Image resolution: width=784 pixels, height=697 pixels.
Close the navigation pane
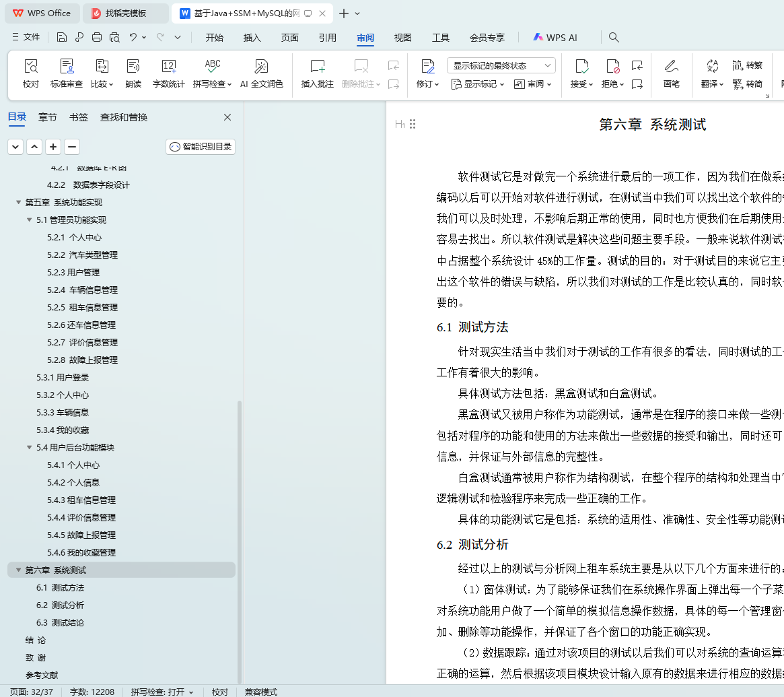(227, 117)
